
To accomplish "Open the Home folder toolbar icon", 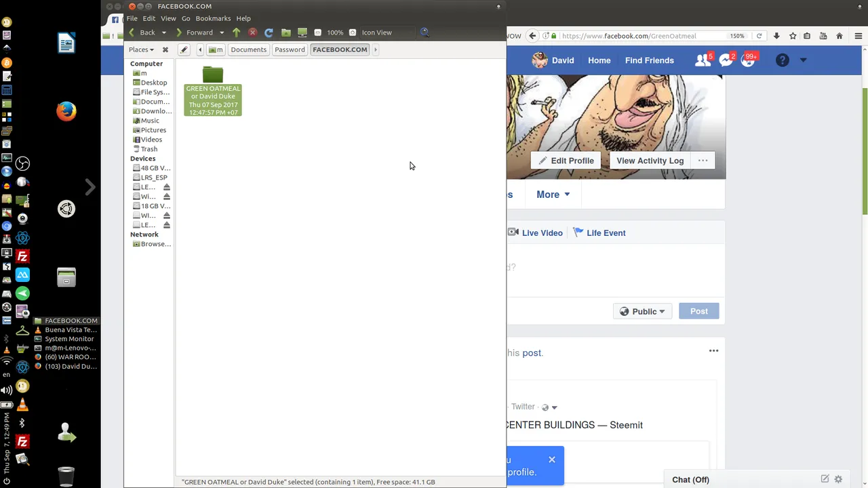I will [x=286, y=33].
